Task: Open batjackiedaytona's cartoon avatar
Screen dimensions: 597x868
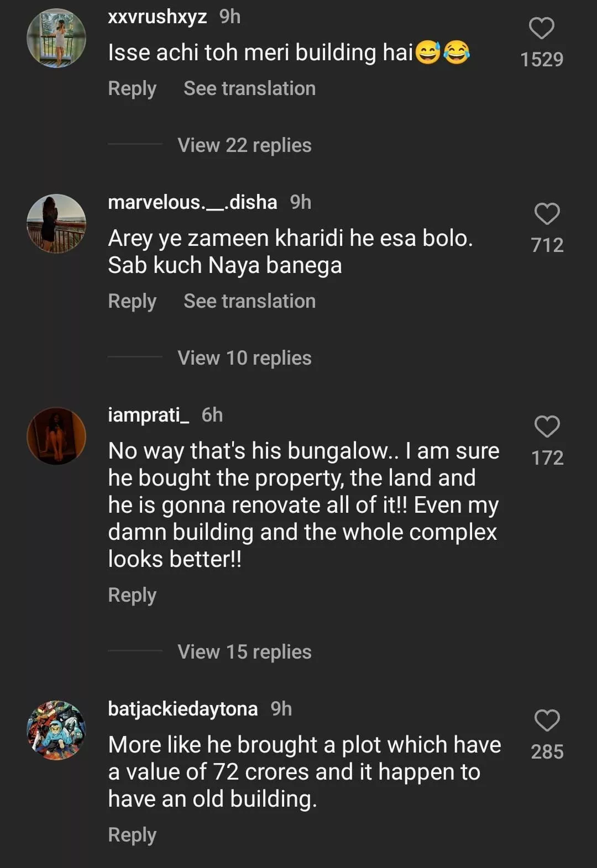Action: 56,730
